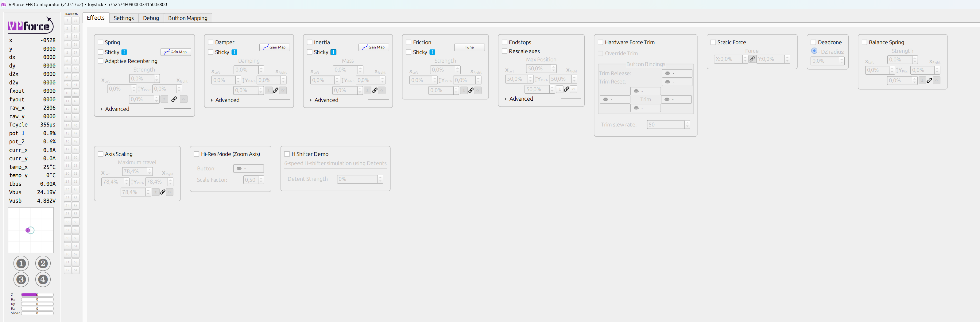Viewport: 980px width, 322px height.
Task: Enable the Friction effect checkbox
Action: tap(409, 43)
